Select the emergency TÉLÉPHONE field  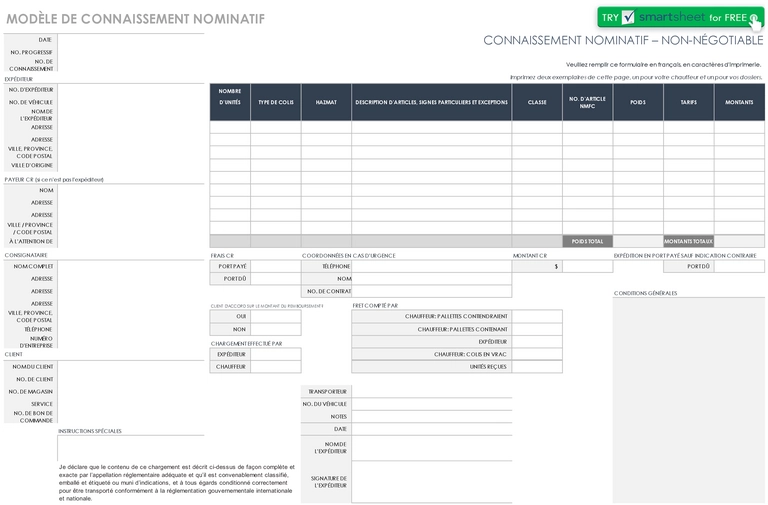[x=432, y=266]
